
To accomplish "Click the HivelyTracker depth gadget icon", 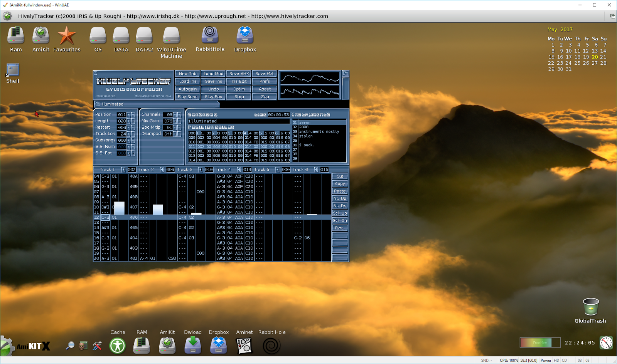I will click(x=346, y=74).
